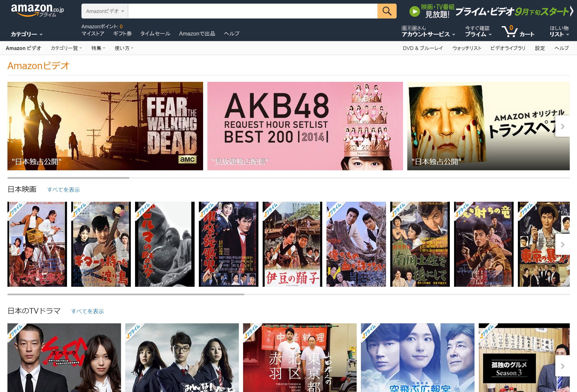
Task: Click the featured carousel horizontal scrollbar
Action: coord(68,178)
